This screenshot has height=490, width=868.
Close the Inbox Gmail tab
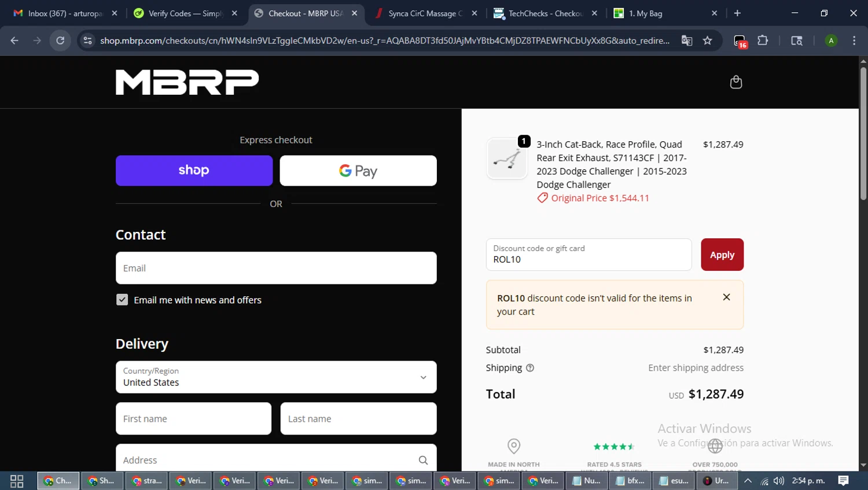(114, 13)
